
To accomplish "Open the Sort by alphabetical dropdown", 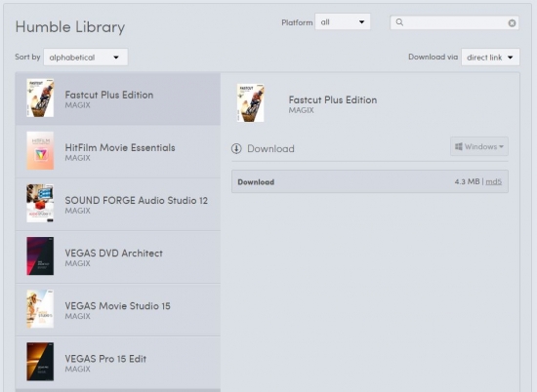I will coord(86,58).
